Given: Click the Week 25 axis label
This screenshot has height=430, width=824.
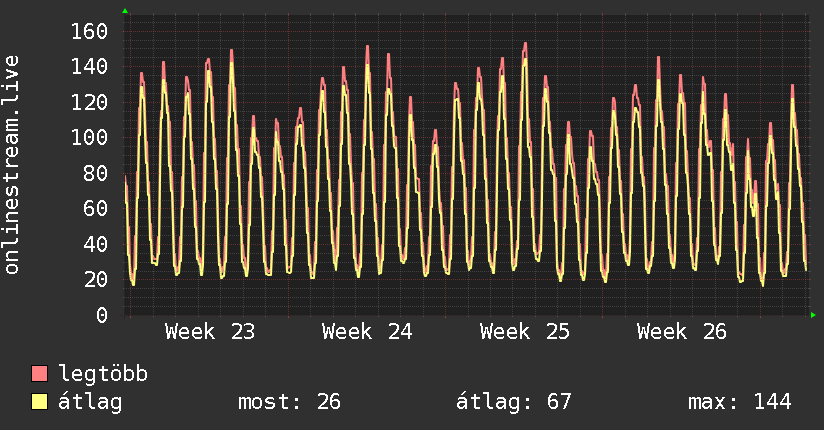Looking at the screenshot, I should coord(524,332).
